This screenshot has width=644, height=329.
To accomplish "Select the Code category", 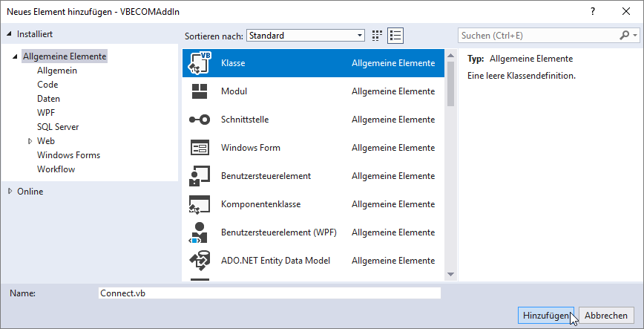I will [47, 85].
